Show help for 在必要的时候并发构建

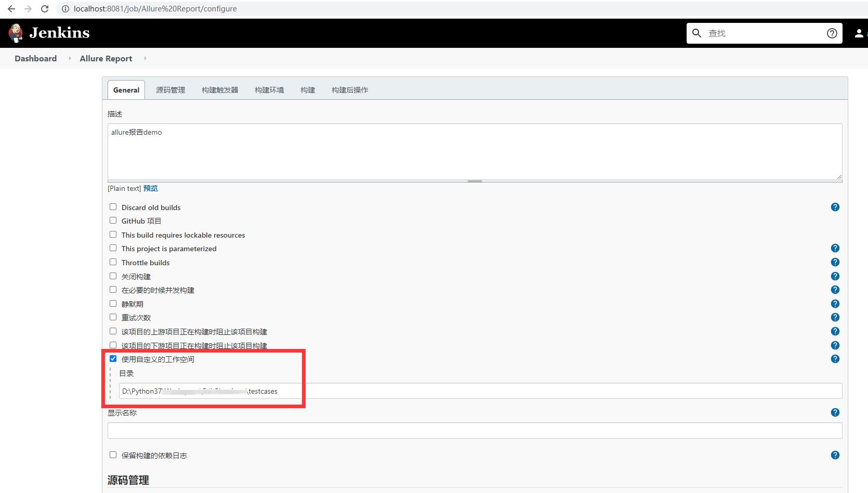pos(835,290)
